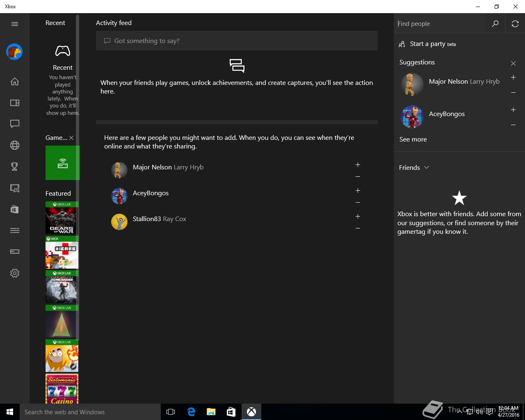This screenshot has height=420, width=525.
Task: Open Achievements trophy icon
Action: point(15,167)
